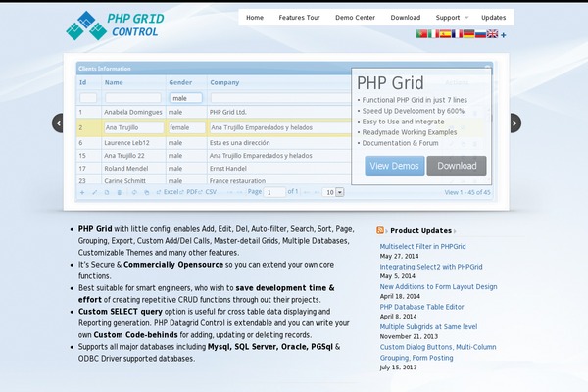The image size is (588, 392).
Task: Click the Gender filter field containing male
Action: 185,98
